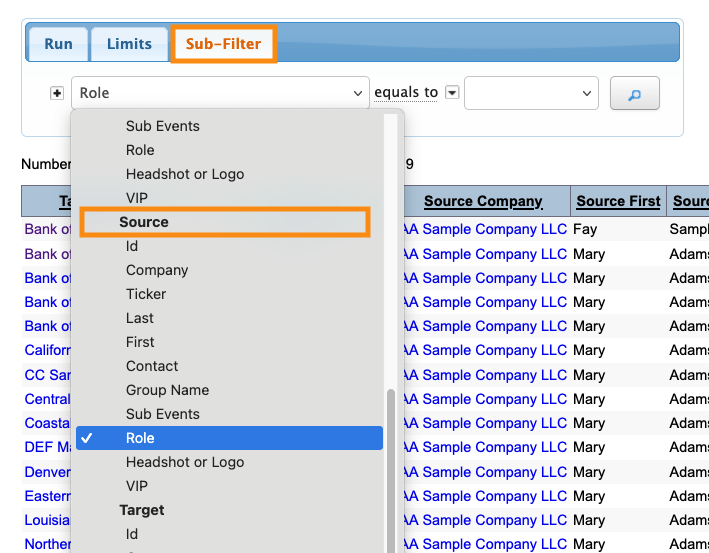
Task: Choose Company in the dropdown list
Action: coord(157,270)
